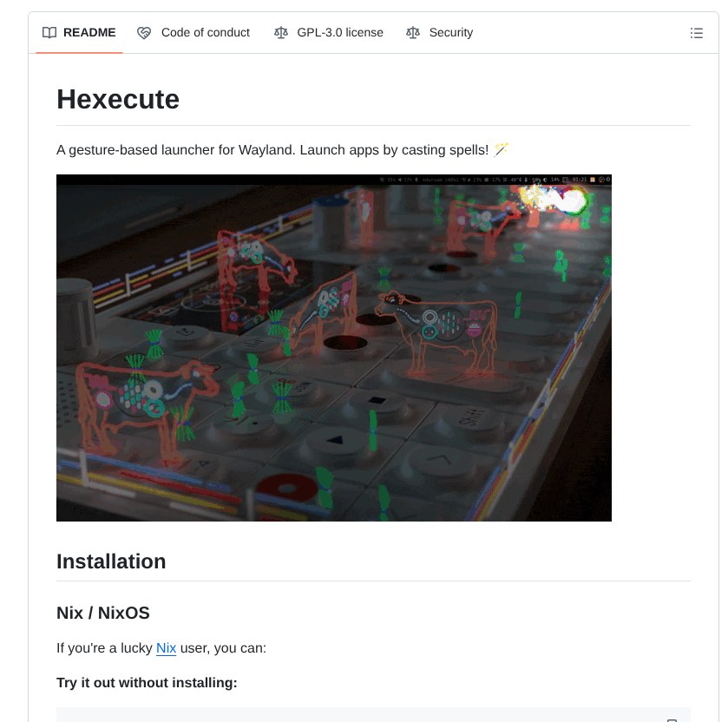
Task: Click the Code of conduct heart icon
Action: tap(144, 33)
